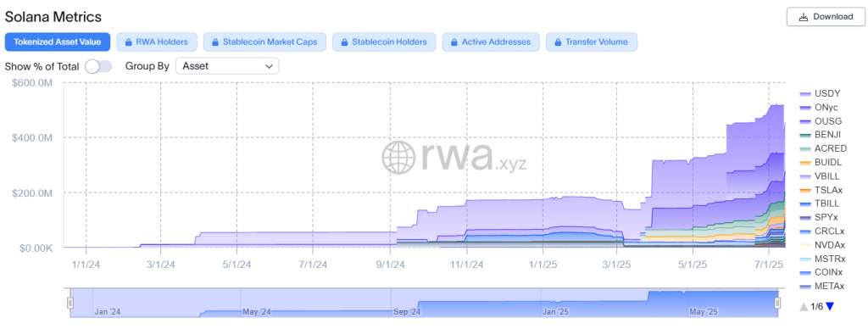Click the lock icon on Active Addresses
The width and height of the screenshot is (868, 329).
click(454, 42)
